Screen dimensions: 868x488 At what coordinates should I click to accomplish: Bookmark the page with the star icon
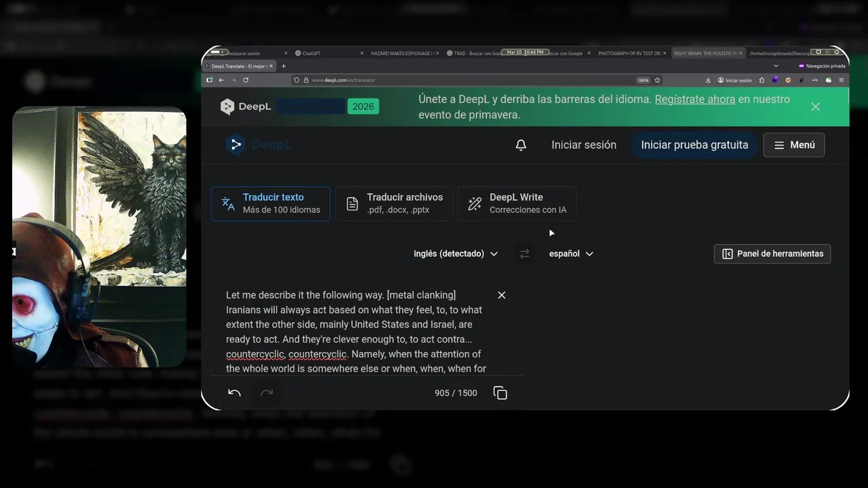point(657,80)
